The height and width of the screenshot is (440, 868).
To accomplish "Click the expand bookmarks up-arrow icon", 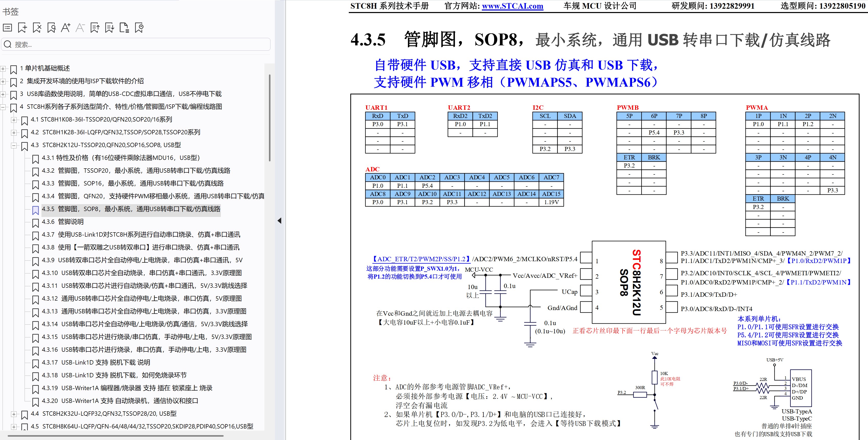I will point(95,28).
